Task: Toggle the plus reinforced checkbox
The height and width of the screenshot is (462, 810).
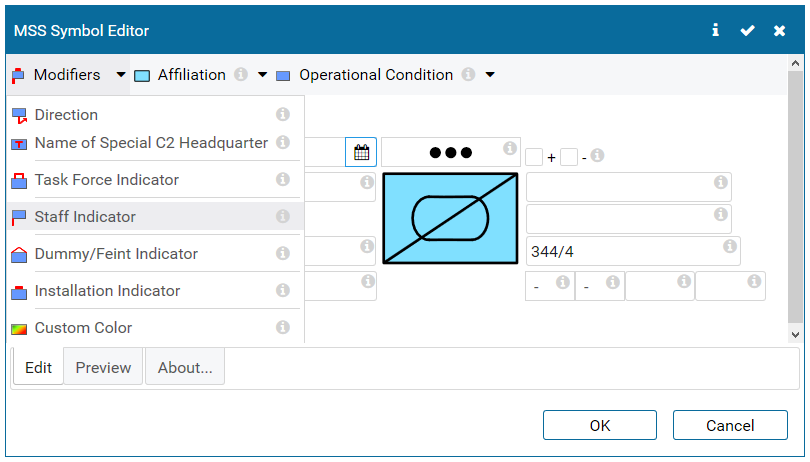Action: tap(535, 157)
